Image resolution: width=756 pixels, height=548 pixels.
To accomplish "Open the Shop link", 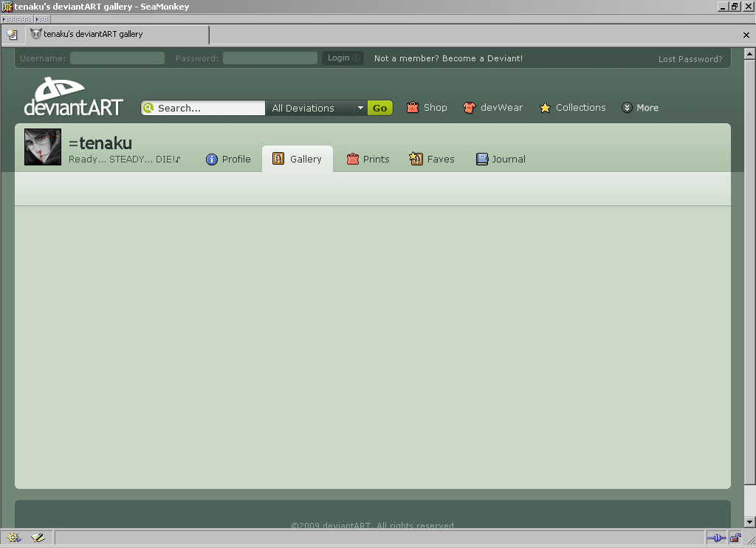I will click(x=427, y=108).
